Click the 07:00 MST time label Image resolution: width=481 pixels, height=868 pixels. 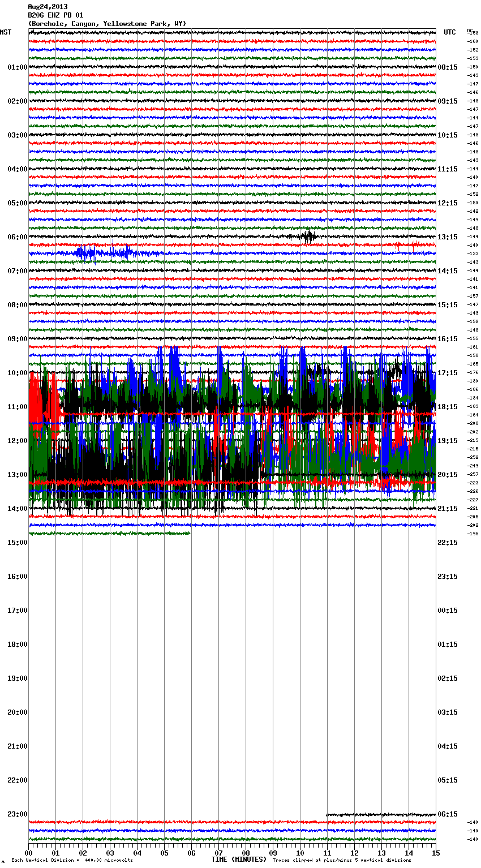tap(18, 271)
